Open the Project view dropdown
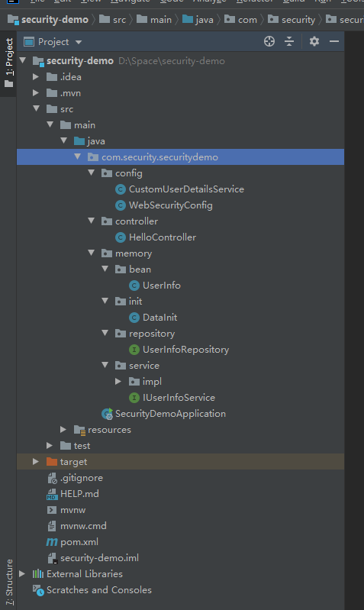Viewport: 364px width, 610px height. coord(79,42)
